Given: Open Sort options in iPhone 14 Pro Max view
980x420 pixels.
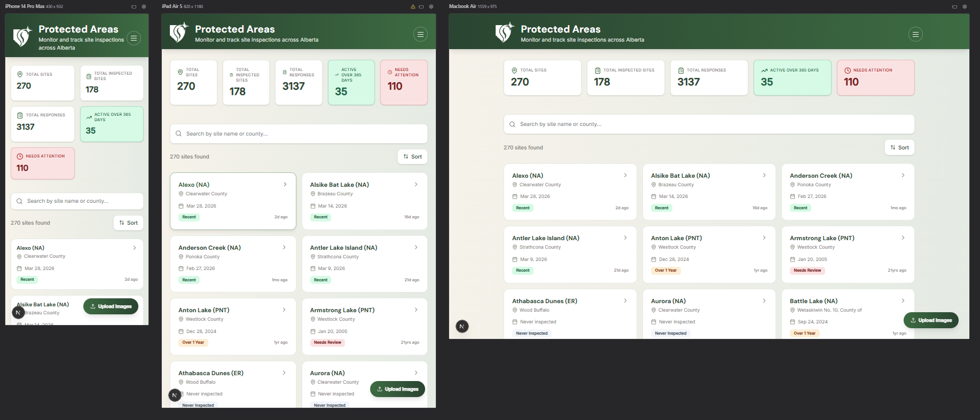Looking at the screenshot, I should pyautogui.click(x=128, y=223).
